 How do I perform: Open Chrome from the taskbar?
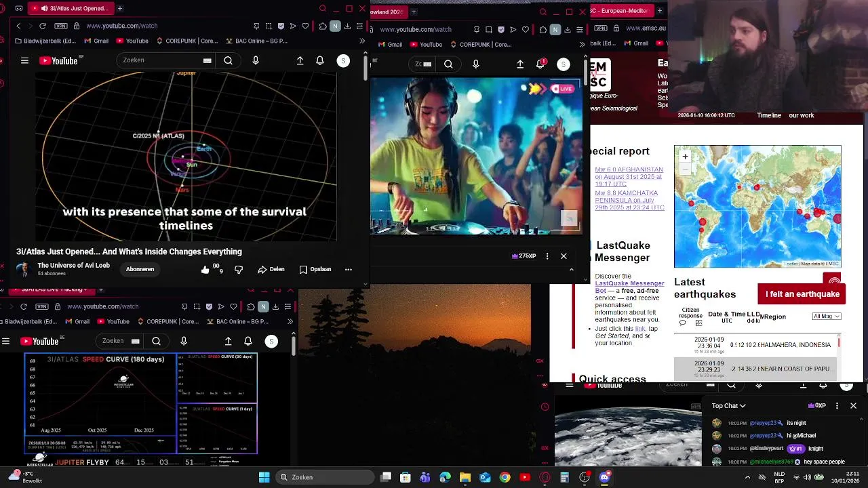coord(505,477)
